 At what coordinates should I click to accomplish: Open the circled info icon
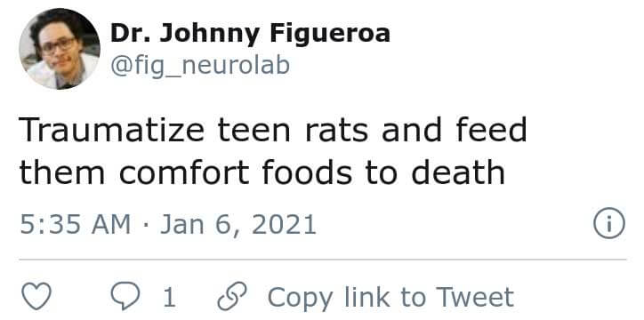pos(609,223)
